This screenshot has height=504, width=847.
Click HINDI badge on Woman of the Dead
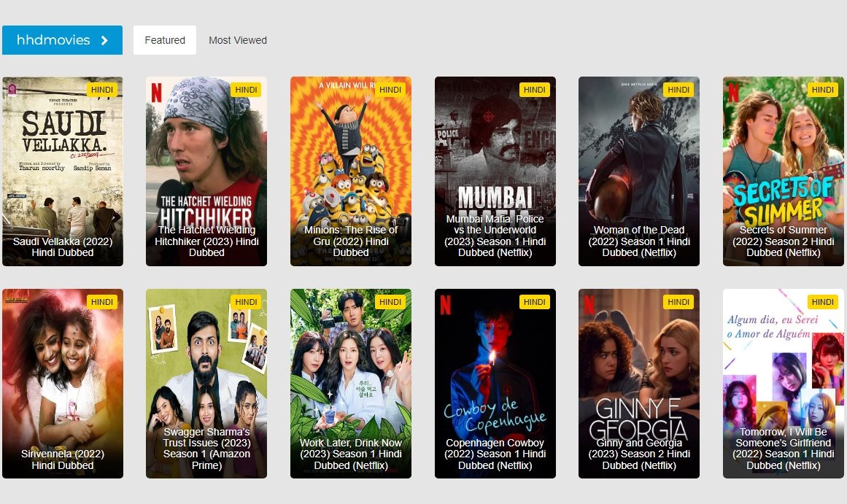678,90
